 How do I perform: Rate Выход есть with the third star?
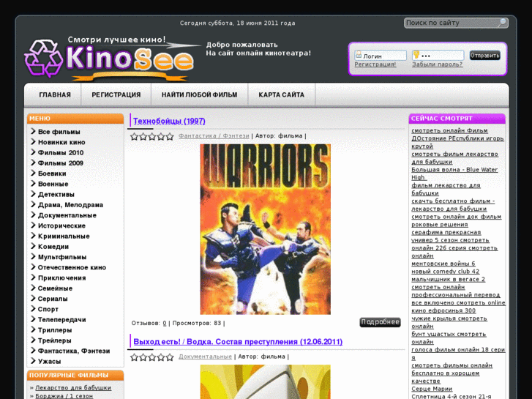[152, 357]
